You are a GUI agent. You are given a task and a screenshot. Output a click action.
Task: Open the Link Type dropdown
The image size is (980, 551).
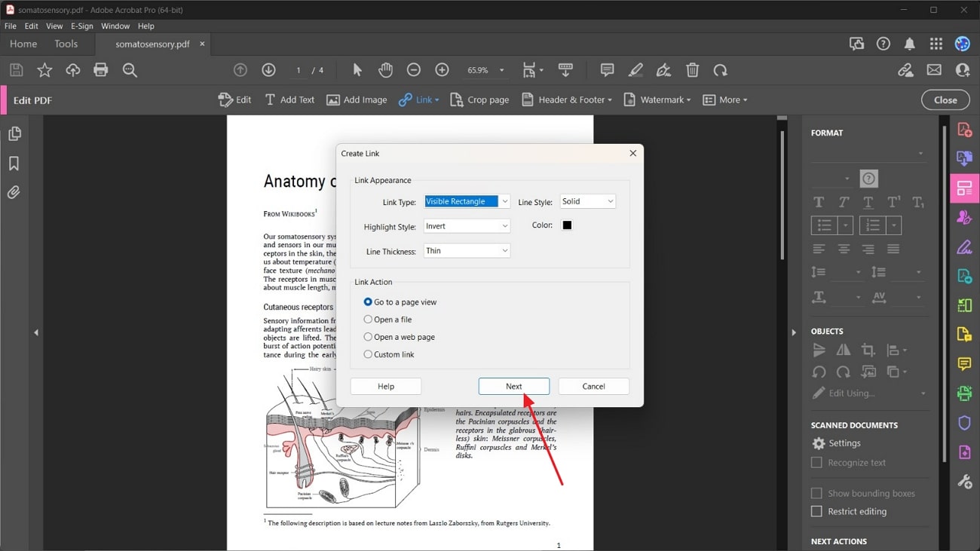467,201
